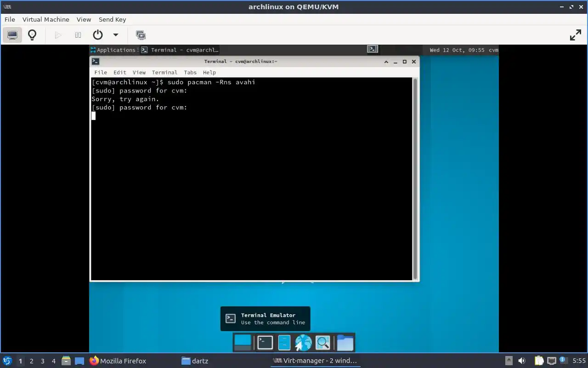Viewport: 588px width, 368px height.
Task: Open the Terminal menu in terminal menubar
Action: pos(164,72)
